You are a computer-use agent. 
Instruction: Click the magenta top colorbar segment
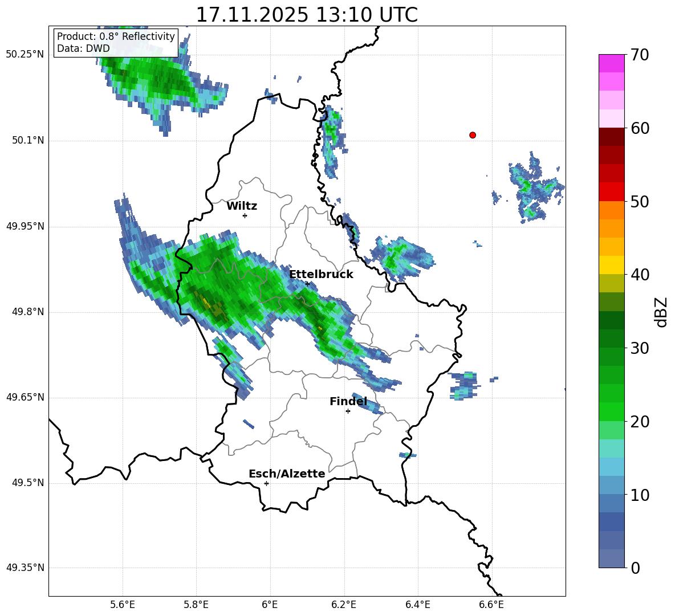pyautogui.click(x=611, y=63)
